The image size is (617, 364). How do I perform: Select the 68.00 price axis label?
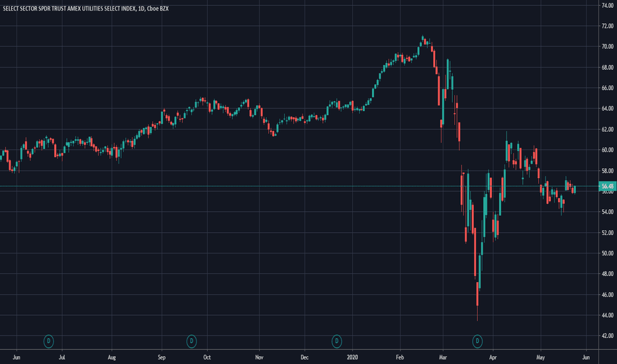(607, 68)
